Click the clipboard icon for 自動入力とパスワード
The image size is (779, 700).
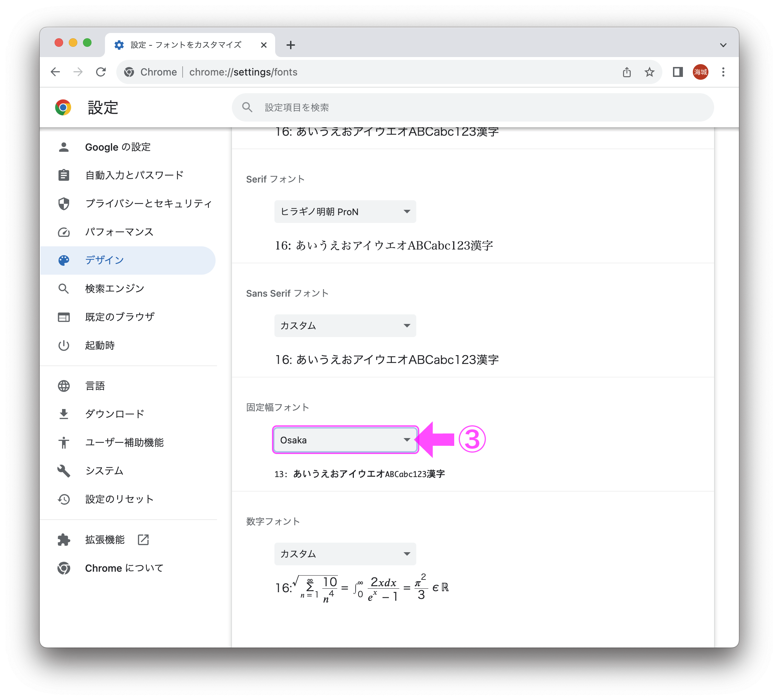pyautogui.click(x=64, y=175)
